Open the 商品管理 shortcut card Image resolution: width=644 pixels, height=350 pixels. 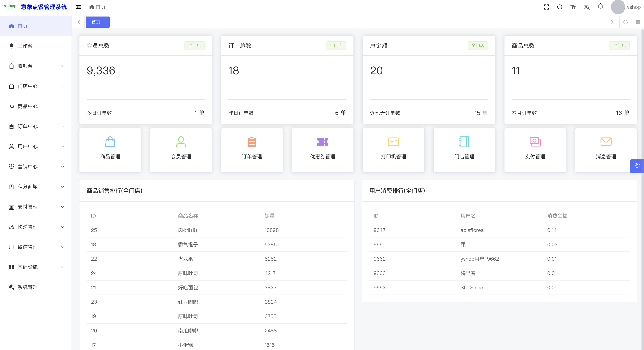110,150
